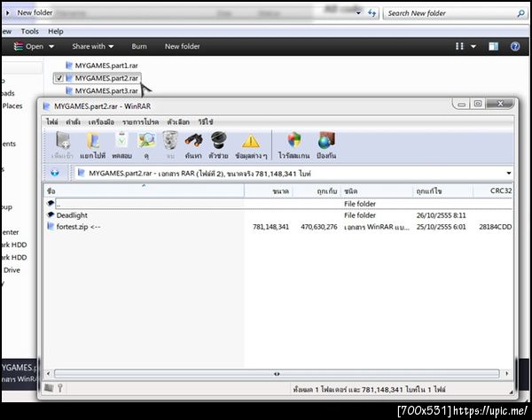Toggle the Explorer preview pane icon
Screen dimensions: 532x420
tap(493, 46)
